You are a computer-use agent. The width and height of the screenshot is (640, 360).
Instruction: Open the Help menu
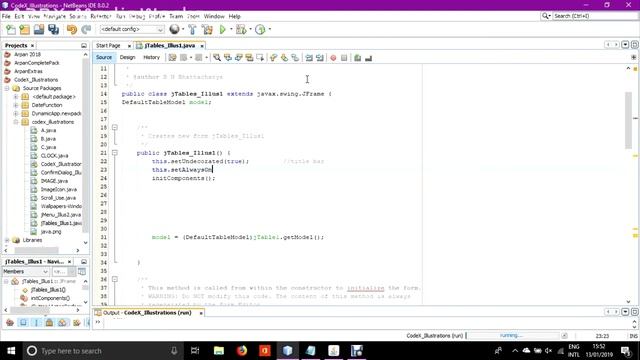234,16
